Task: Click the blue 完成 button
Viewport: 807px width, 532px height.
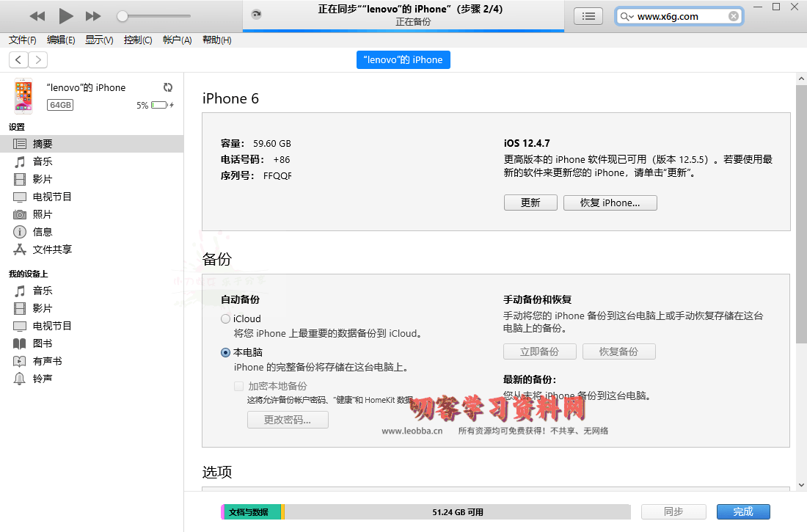Action: click(743, 511)
